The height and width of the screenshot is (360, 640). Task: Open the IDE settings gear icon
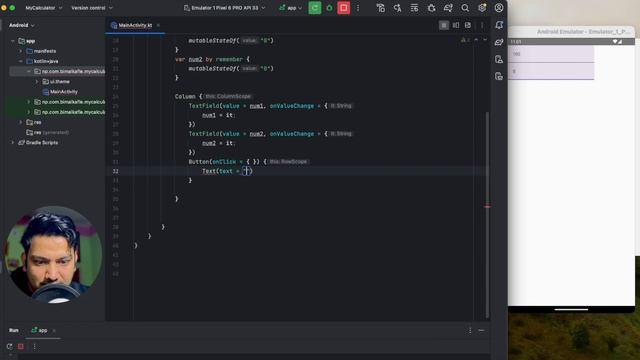pyautogui.click(x=482, y=8)
